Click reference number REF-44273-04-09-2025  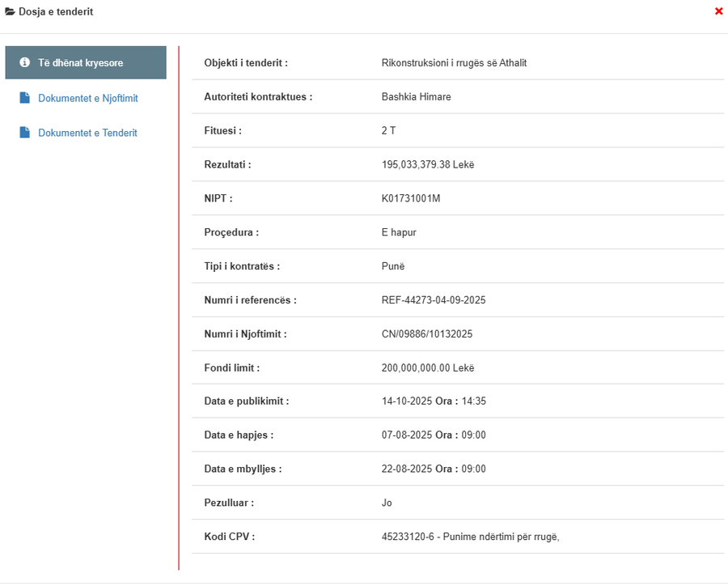(434, 300)
